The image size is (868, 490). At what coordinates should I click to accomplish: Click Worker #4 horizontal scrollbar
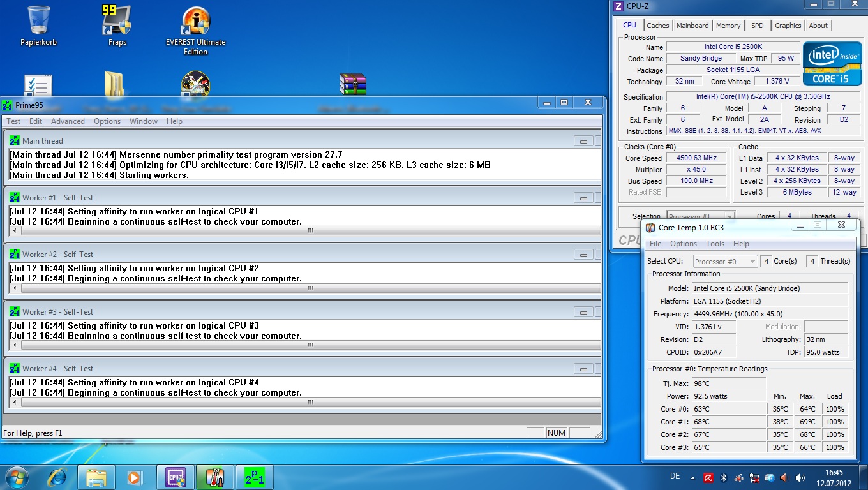pyautogui.click(x=306, y=402)
